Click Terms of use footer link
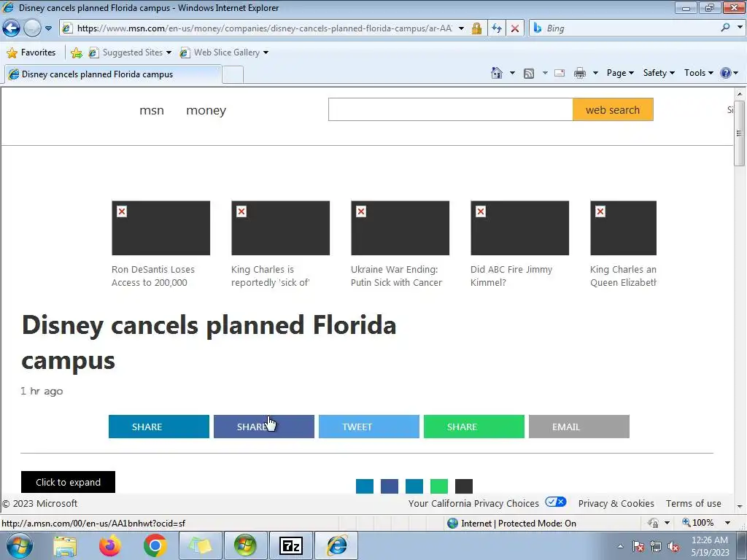Image resolution: width=747 pixels, height=560 pixels. coord(693,503)
